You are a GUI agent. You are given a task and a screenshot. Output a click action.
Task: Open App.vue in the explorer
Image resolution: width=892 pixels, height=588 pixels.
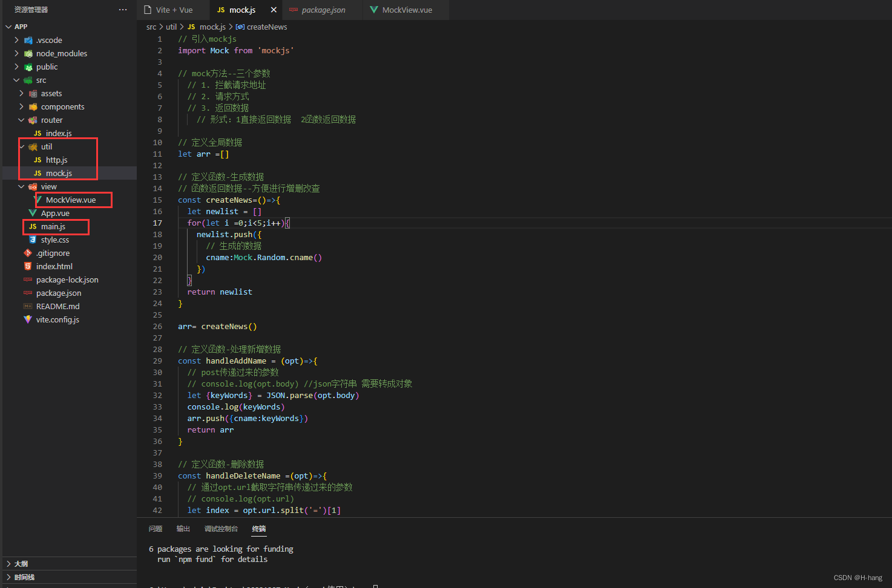(55, 213)
